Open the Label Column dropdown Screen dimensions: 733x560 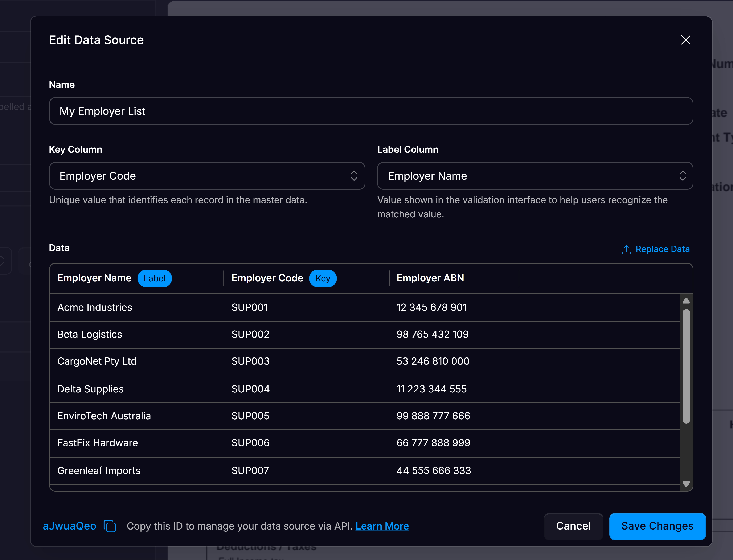click(535, 176)
